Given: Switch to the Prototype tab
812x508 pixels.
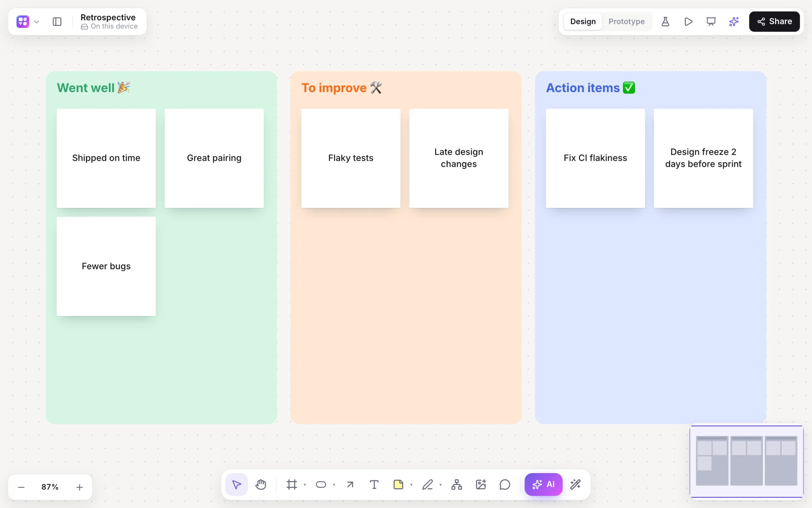Looking at the screenshot, I should [x=626, y=22].
